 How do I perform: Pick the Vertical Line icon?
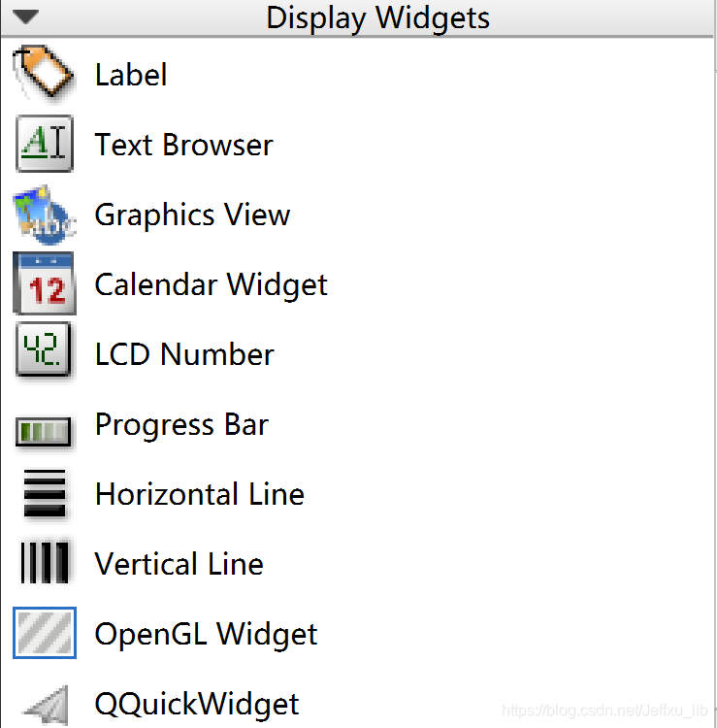coord(45,563)
